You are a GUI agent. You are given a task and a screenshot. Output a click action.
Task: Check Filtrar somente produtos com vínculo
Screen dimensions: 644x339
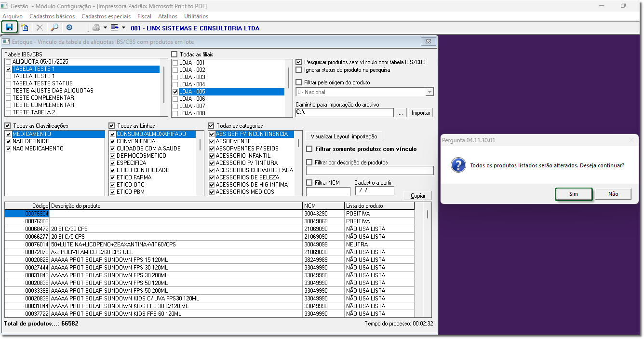(309, 149)
